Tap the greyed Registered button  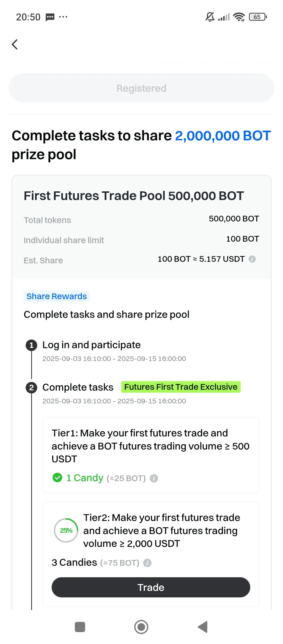(141, 88)
